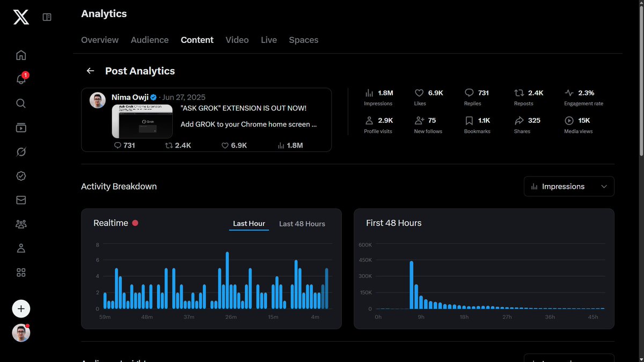Open account menu via profile avatar at bottom
The width and height of the screenshot is (644, 362).
tap(21, 333)
